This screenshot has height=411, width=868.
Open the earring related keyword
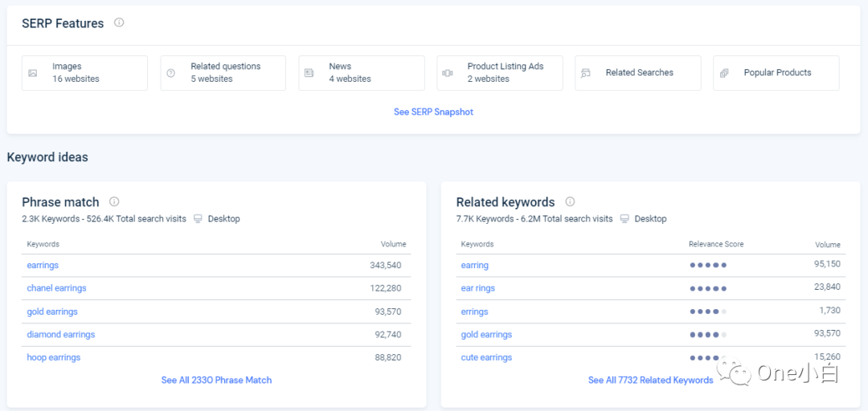point(474,265)
